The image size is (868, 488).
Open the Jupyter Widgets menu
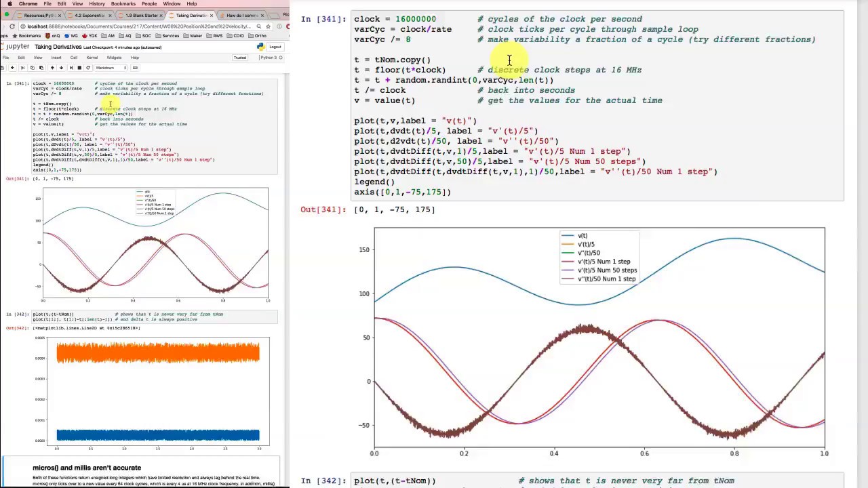pos(114,58)
